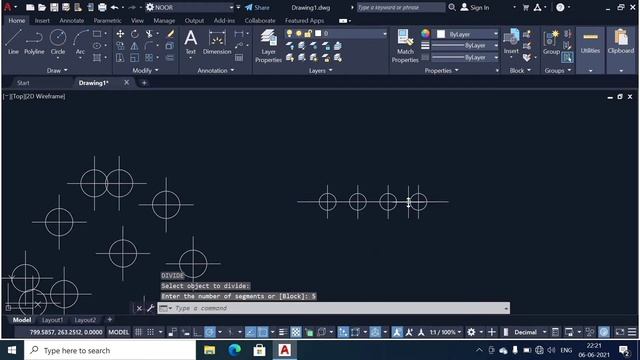Toggle lineweight display in status bar
Image resolution: width=640 pixels, height=360 pixels.
click(283, 332)
